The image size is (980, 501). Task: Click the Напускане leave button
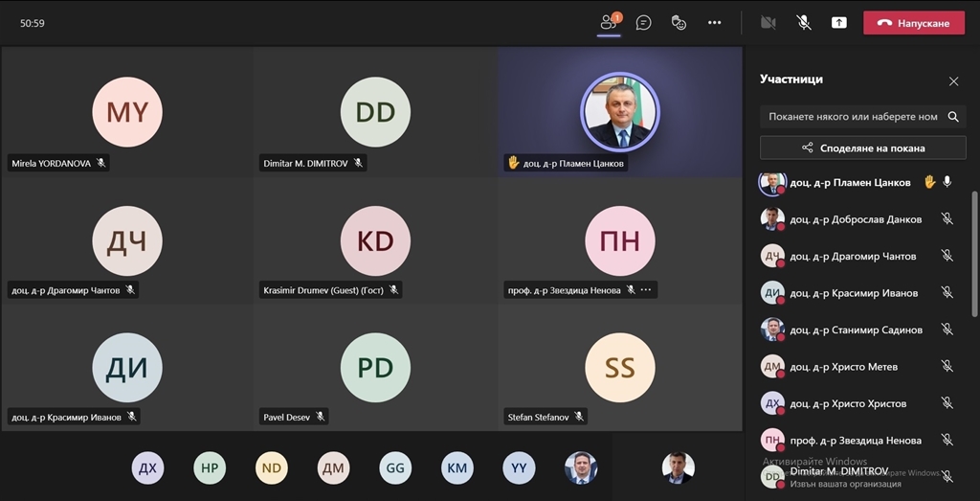[914, 23]
